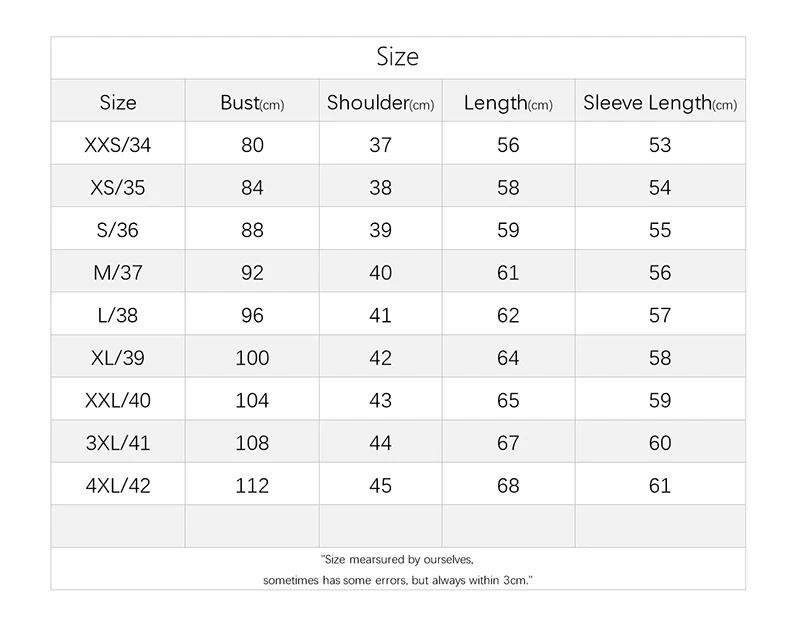The width and height of the screenshot is (798, 622).
Task: Click the Size table title
Action: click(x=397, y=57)
